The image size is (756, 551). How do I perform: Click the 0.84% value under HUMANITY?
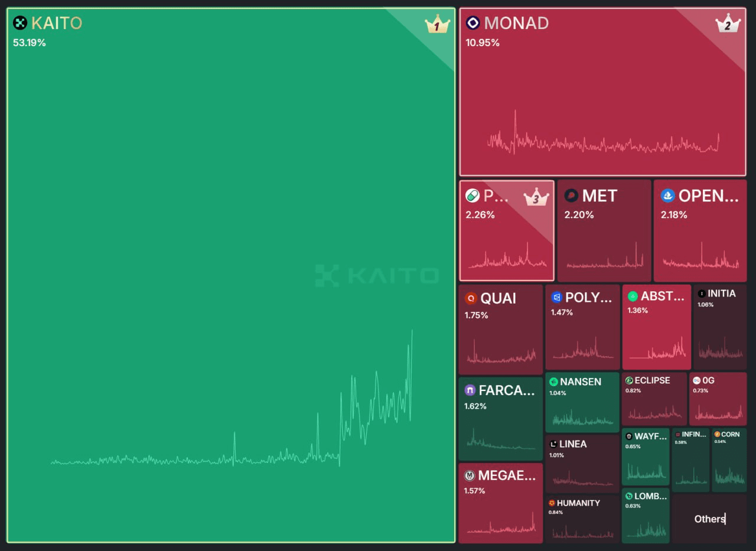(x=556, y=512)
